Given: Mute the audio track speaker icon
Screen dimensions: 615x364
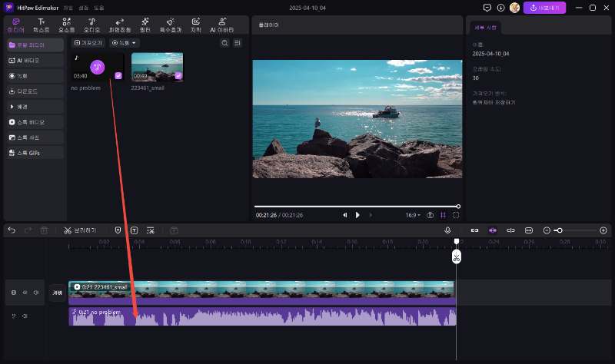Looking at the screenshot, I should tap(25, 316).
